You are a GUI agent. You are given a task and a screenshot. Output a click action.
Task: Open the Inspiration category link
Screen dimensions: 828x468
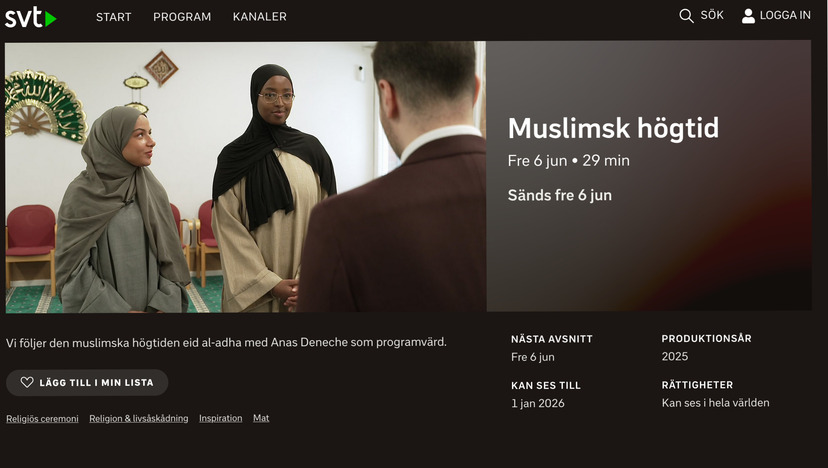click(x=221, y=418)
